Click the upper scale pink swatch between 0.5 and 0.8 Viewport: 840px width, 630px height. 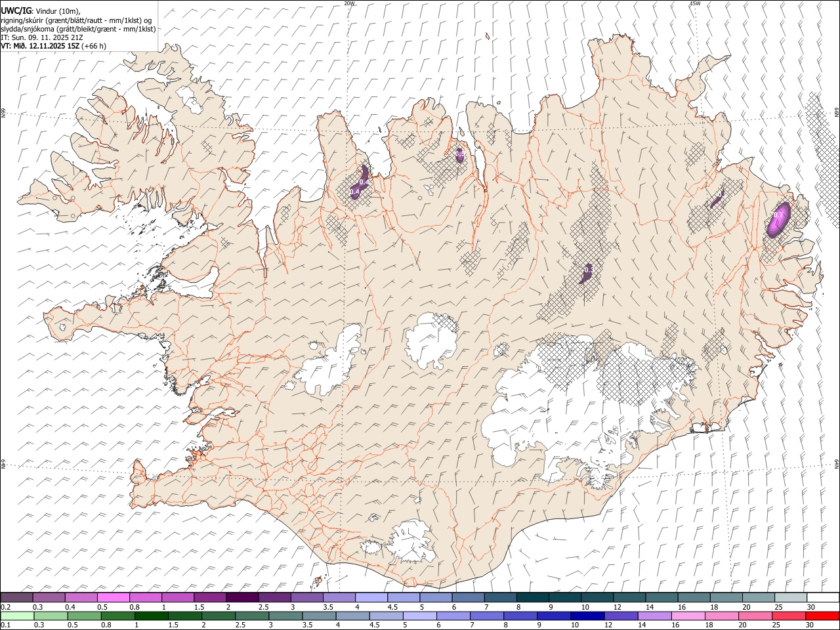(x=114, y=597)
